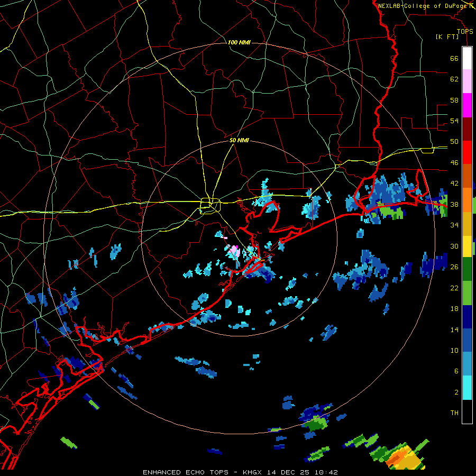Click the legend value 34
Screen dimensions: 476x476
pyautogui.click(x=454, y=225)
